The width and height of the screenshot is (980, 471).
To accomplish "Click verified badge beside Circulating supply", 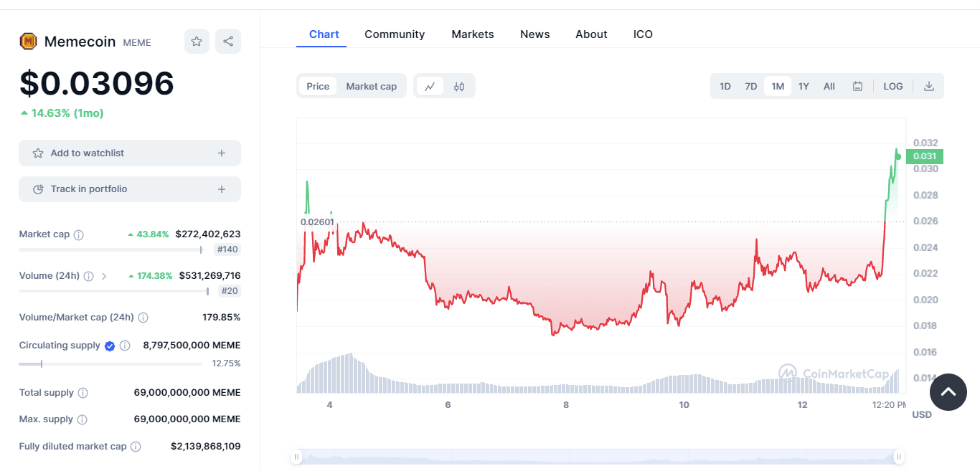I will point(110,346).
